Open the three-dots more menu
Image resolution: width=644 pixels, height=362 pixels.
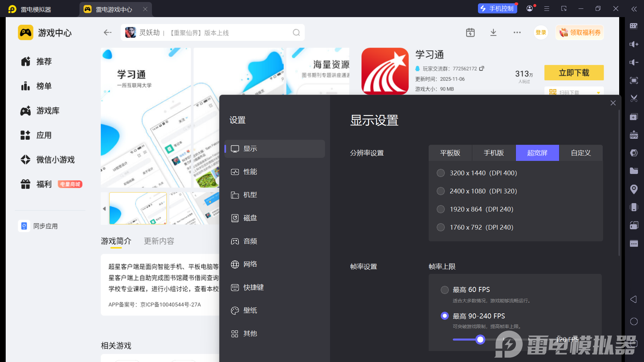[517, 33]
